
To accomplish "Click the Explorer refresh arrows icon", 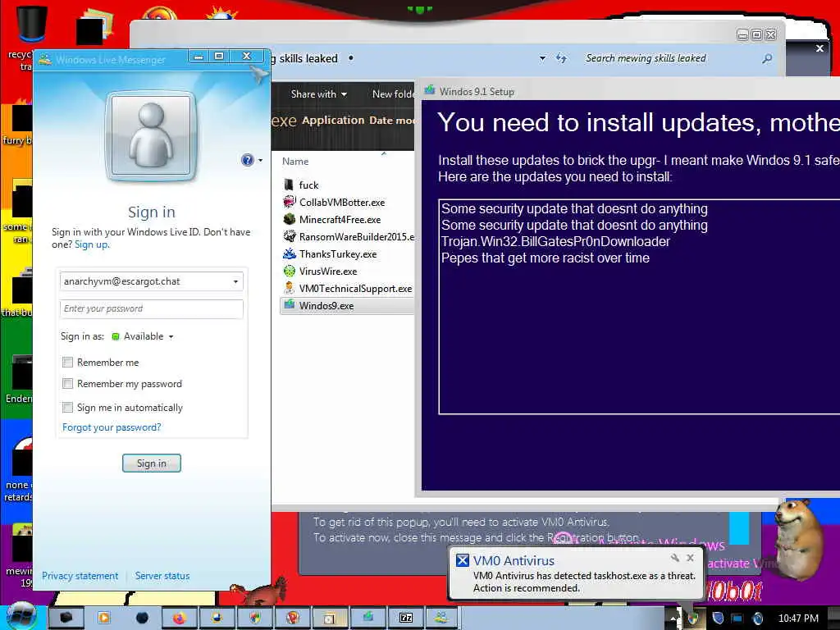I will click(x=561, y=58).
